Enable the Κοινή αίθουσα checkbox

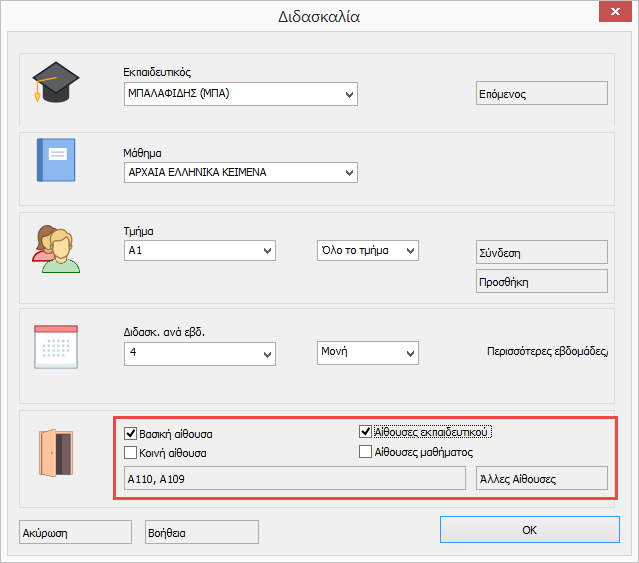coord(131,453)
